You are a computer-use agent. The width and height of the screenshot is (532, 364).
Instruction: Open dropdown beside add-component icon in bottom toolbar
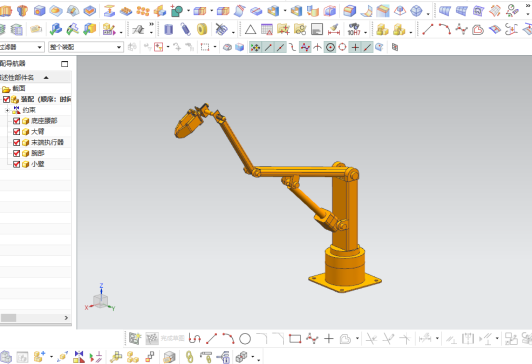tap(51, 357)
